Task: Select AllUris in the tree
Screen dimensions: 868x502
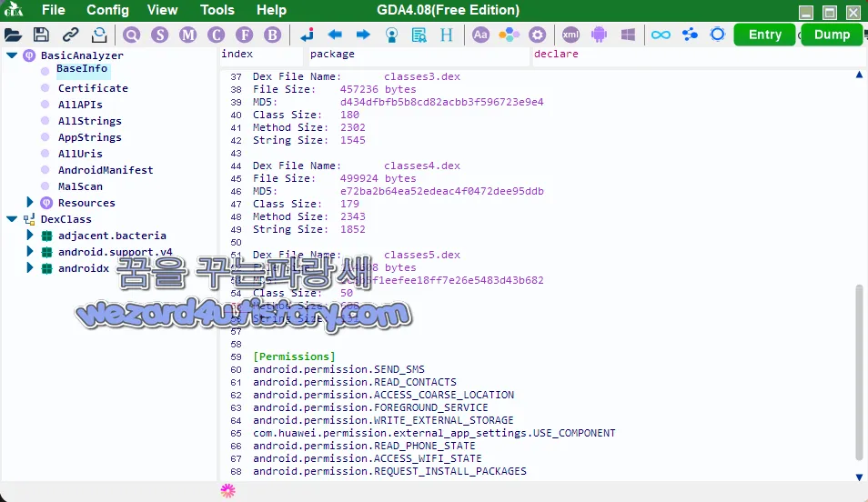Action: (x=80, y=154)
